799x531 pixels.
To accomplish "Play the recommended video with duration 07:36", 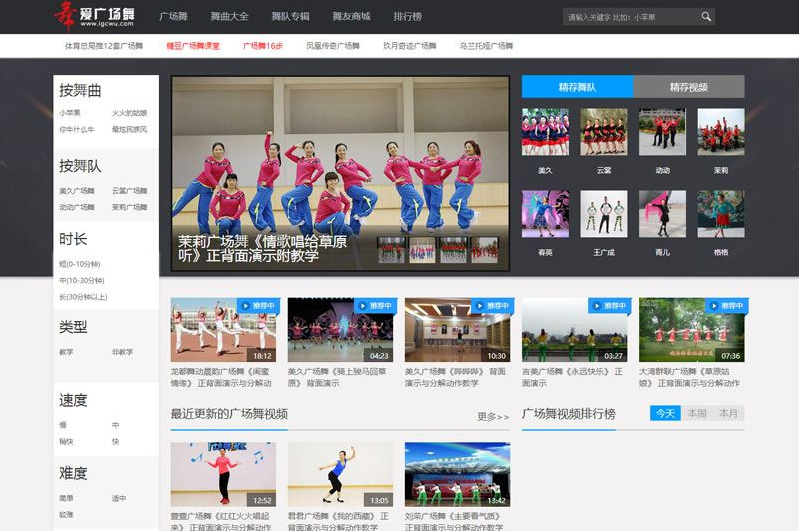I will (692, 330).
